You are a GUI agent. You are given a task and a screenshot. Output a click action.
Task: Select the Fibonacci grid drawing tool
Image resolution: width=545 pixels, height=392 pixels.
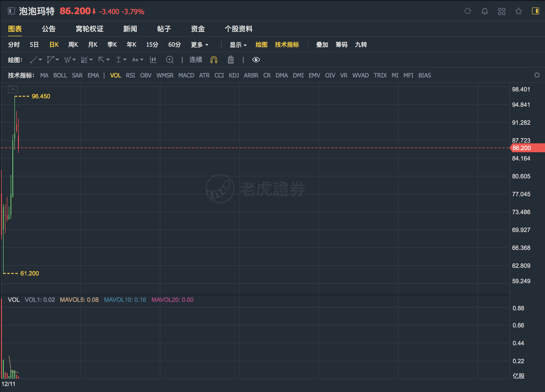point(84,60)
